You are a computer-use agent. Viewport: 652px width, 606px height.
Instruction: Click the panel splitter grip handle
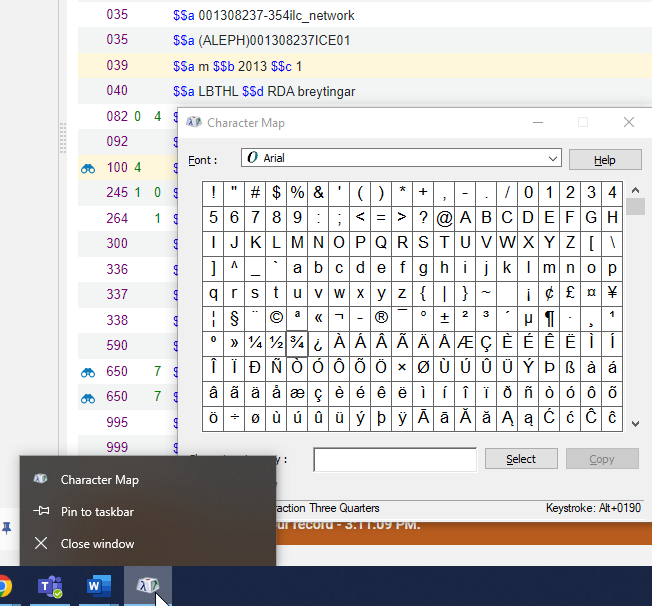point(63,138)
